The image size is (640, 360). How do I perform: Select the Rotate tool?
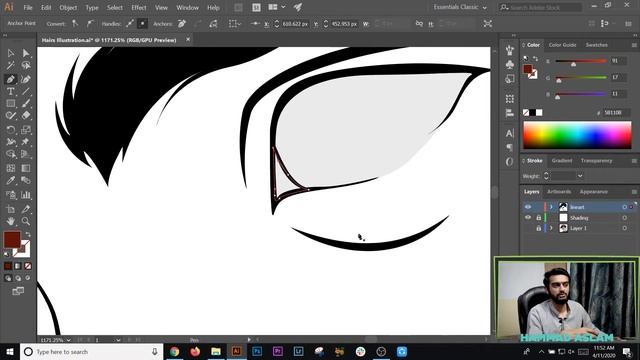point(11,130)
